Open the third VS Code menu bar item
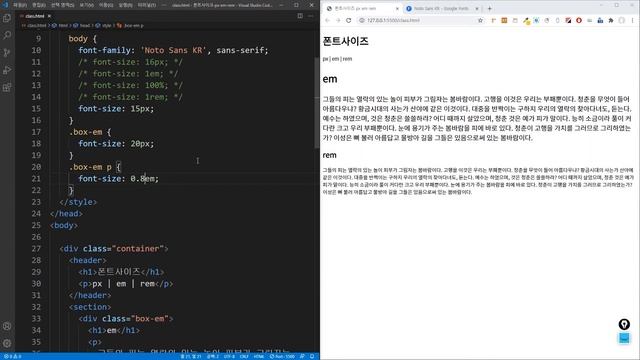 (62, 5)
